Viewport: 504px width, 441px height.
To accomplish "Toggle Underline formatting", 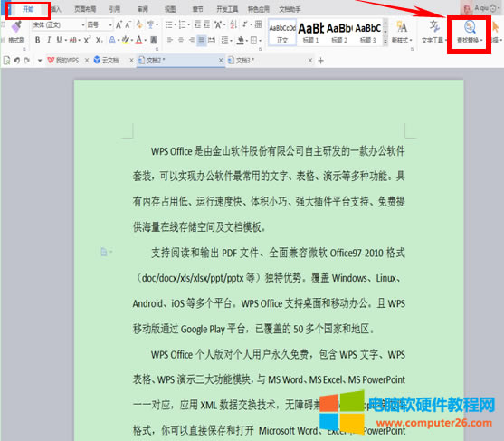I will tap(59, 40).
